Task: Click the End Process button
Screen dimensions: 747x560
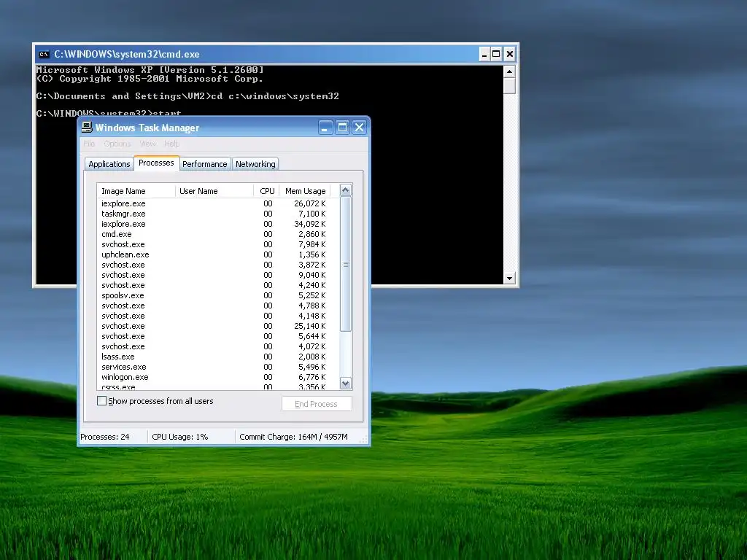Action: point(317,404)
